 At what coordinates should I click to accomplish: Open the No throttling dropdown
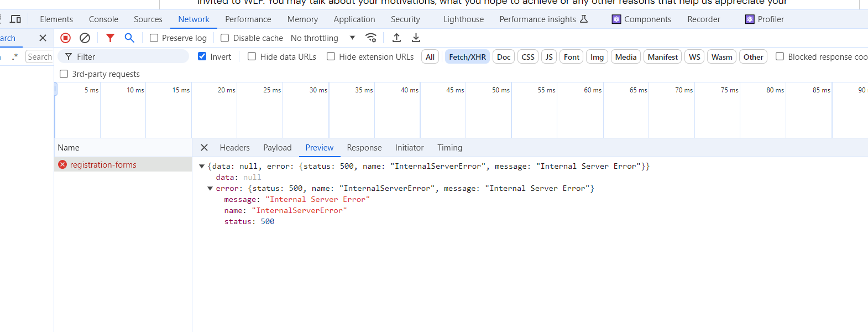(x=323, y=38)
